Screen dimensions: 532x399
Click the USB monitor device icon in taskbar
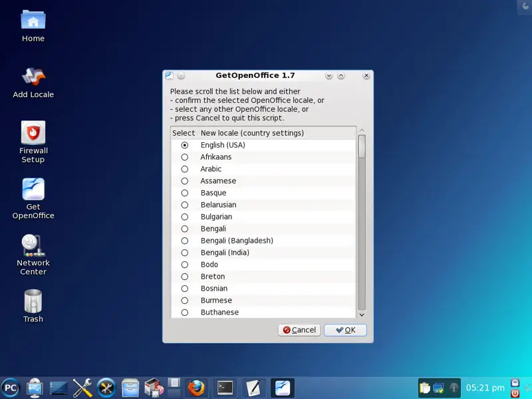35,388
